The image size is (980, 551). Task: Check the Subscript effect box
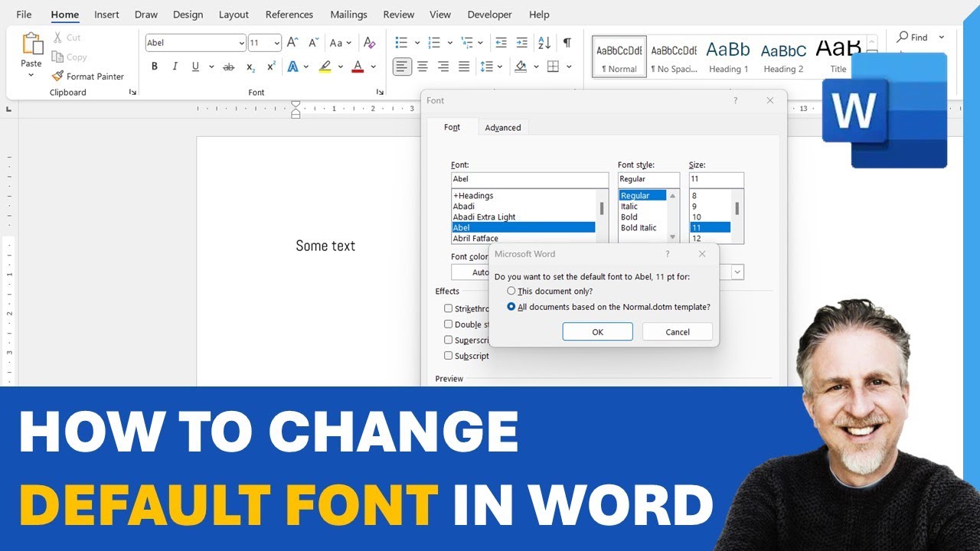tap(449, 355)
